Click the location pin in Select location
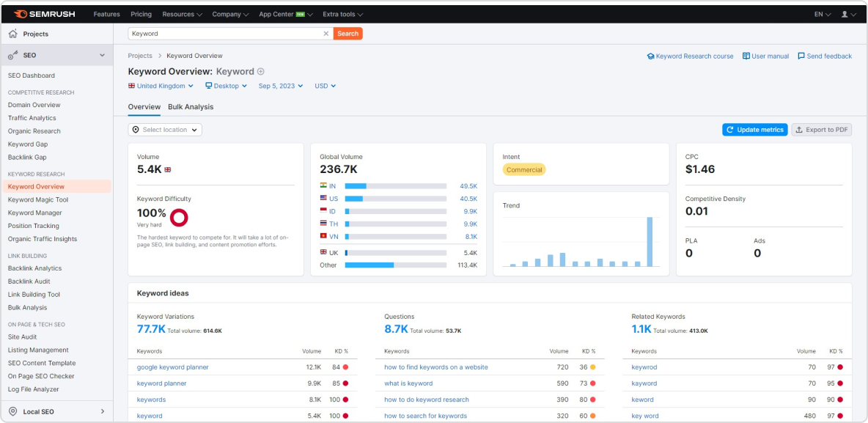The height and width of the screenshot is (423, 868). coord(136,130)
